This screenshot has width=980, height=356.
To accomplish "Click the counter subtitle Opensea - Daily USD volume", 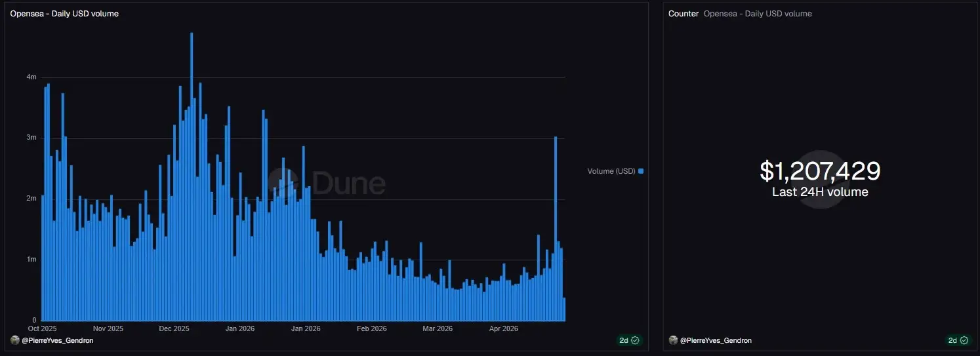I will [x=758, y=13].
